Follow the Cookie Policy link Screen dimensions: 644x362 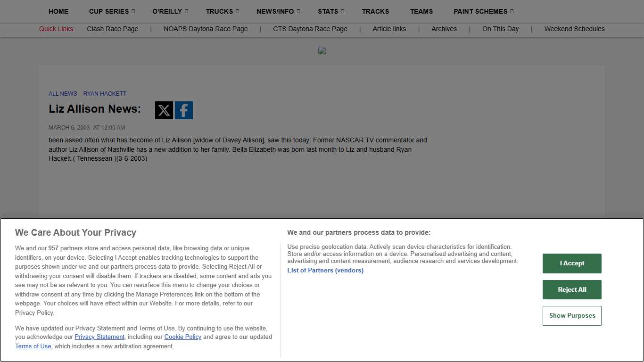point(182,337)
